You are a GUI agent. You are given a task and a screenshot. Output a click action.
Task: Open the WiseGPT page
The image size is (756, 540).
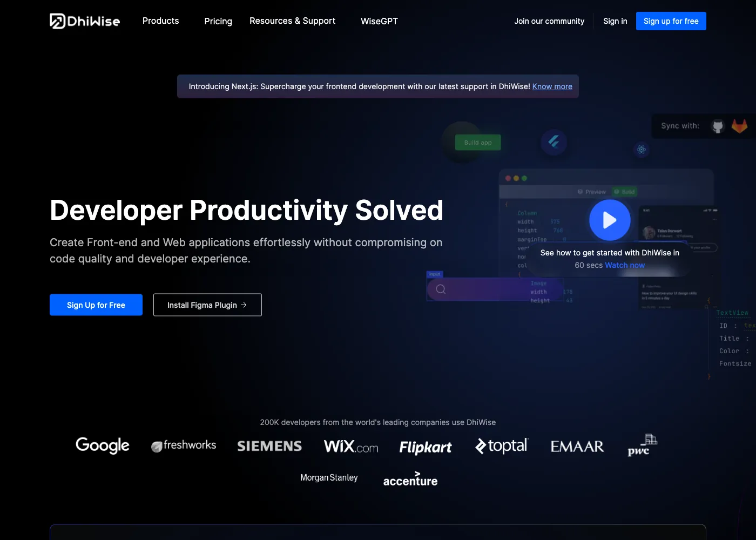pyautogui.click(x=379, y=21)
